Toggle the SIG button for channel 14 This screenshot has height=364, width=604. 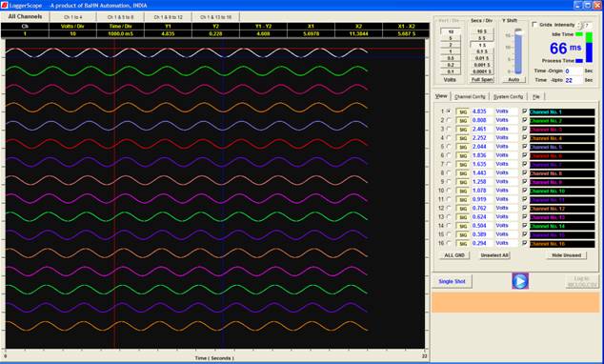462,226
